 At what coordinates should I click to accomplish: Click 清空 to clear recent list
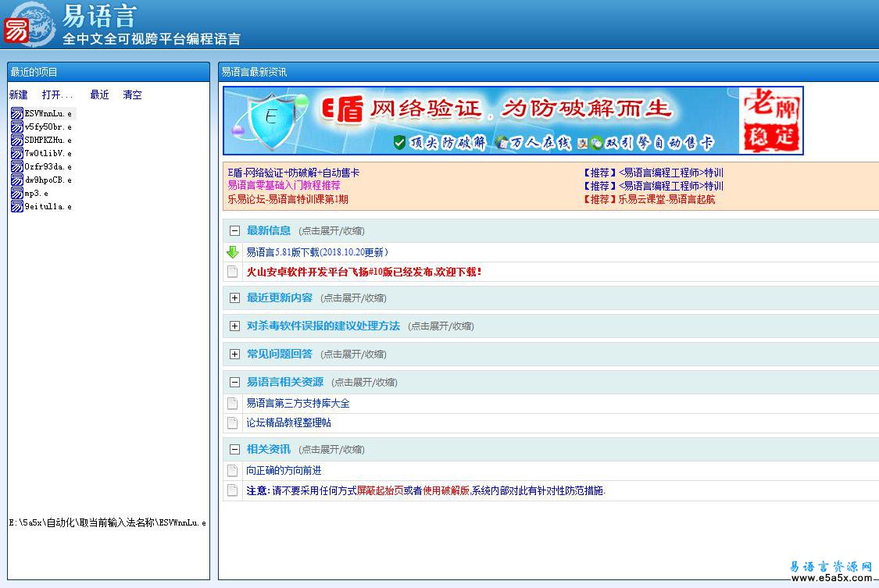click(x=132, y=94)
